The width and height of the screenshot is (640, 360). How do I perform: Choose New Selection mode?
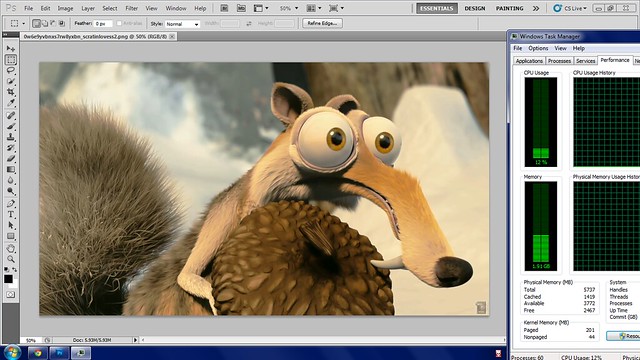pos(36,24)
